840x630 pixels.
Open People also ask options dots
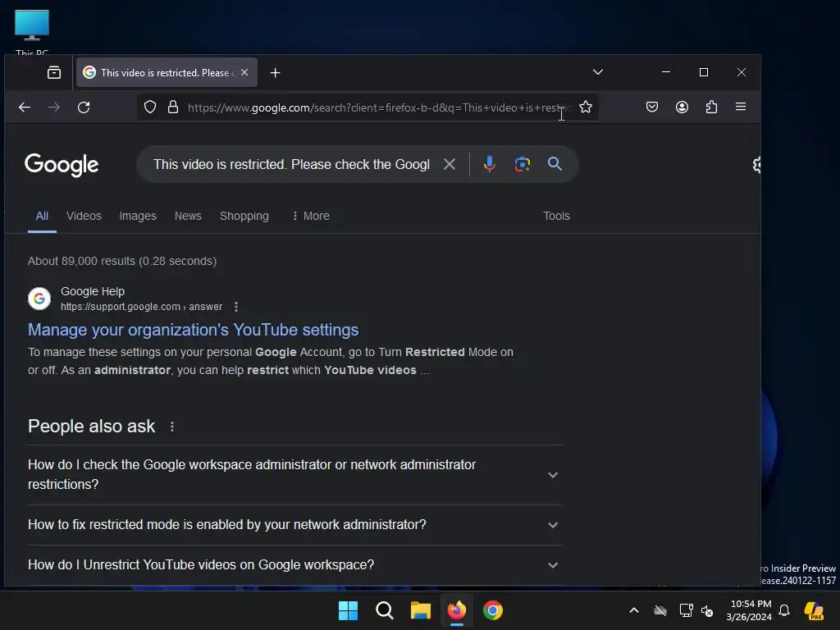(172, 427)
